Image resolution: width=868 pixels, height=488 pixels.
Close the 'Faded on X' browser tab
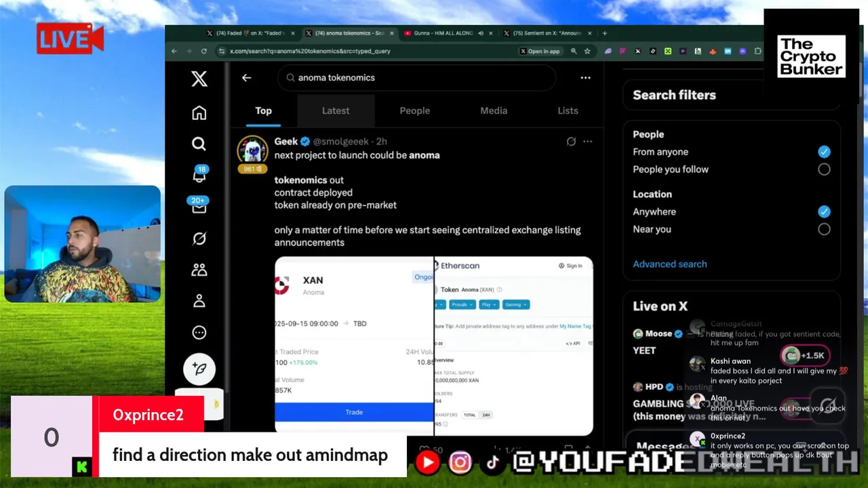[x=293, y=33]
